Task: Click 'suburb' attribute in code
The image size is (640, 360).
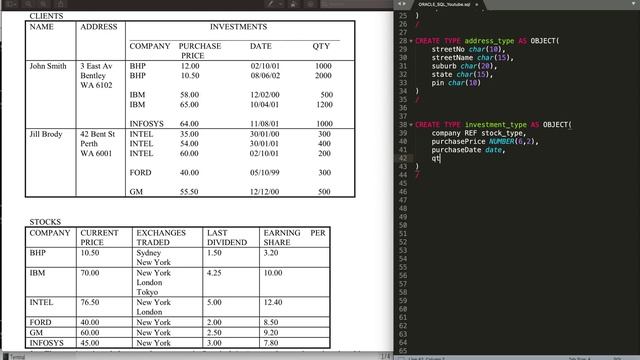Action: pyautogui.click(x=444, y=66)
